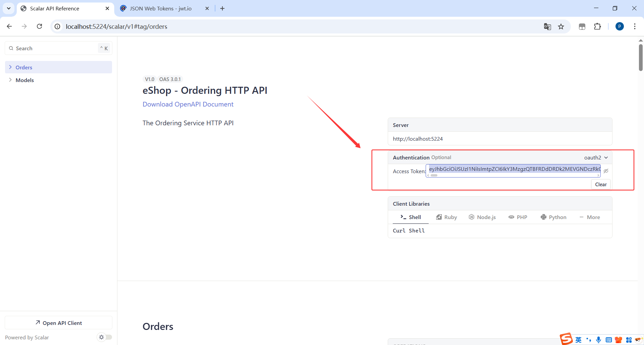View site information for localhost
The height and width of the screenshot is (345, 644).
coord(58,26)
